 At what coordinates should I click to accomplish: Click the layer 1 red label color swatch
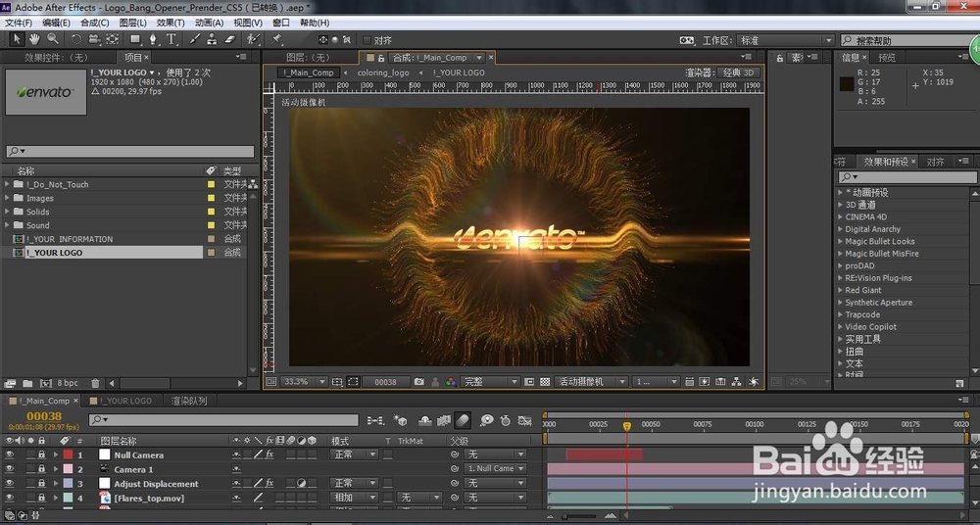pos(67,455)
